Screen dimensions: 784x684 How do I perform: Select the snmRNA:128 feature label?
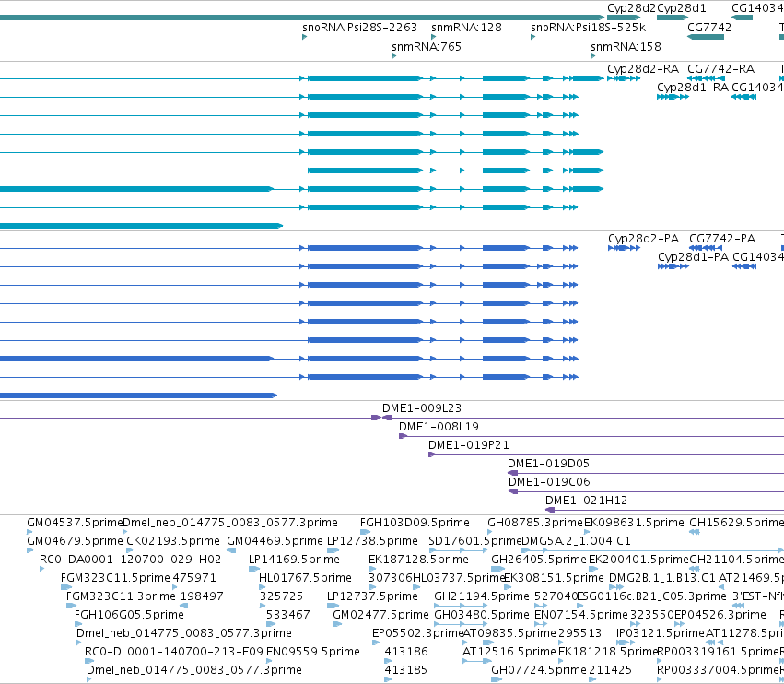(x=466, y=28)
